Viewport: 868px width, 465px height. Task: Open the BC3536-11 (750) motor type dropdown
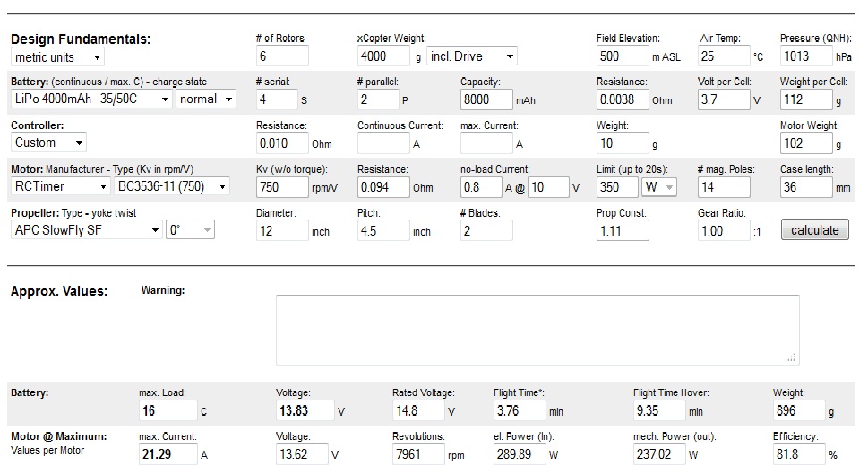(x=172, y=186)
